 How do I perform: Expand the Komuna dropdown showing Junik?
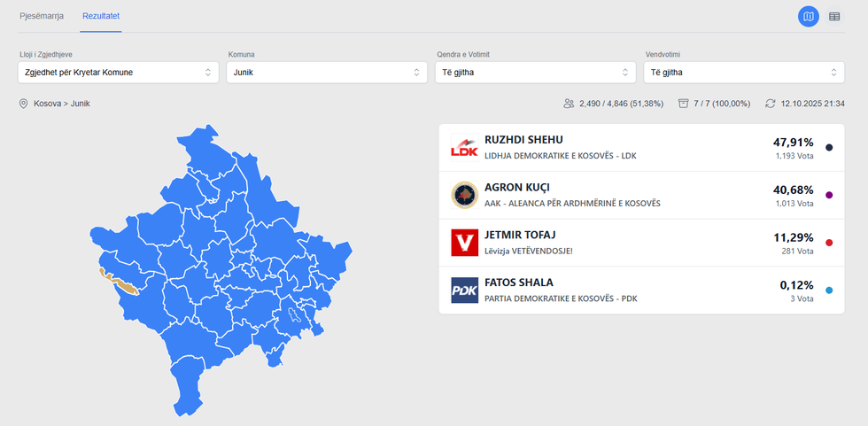pos(327,73)
